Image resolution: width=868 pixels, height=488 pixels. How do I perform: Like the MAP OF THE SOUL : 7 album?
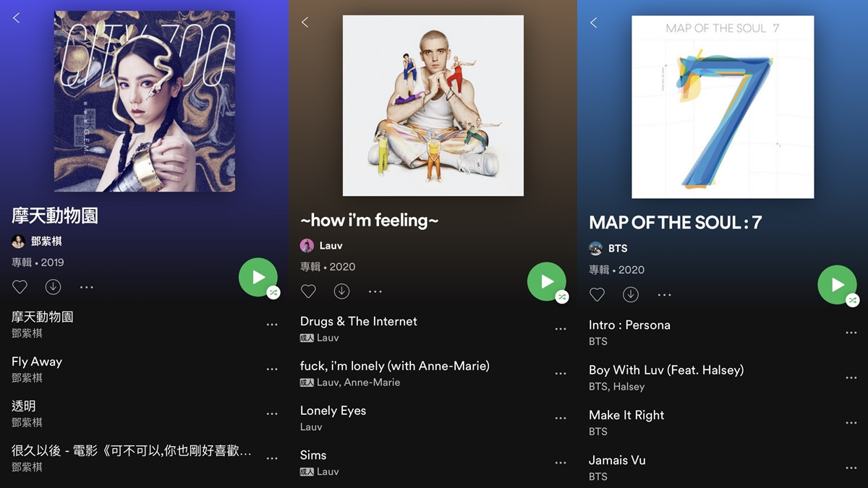[x=597, y=294]
